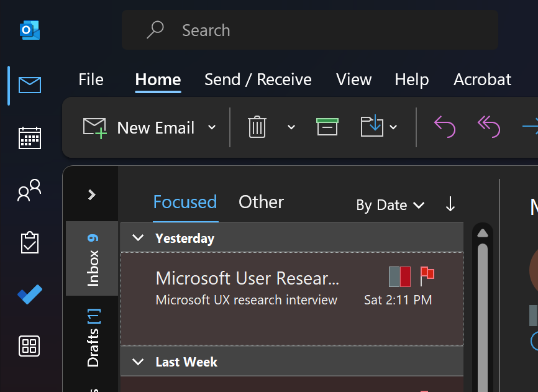
Task: Expand the folder pane chevron
Action: (92, 194)
